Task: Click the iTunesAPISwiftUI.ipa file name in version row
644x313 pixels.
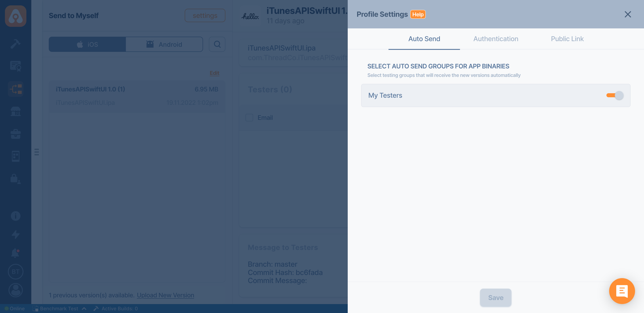Action: click(x=85, y=102)
